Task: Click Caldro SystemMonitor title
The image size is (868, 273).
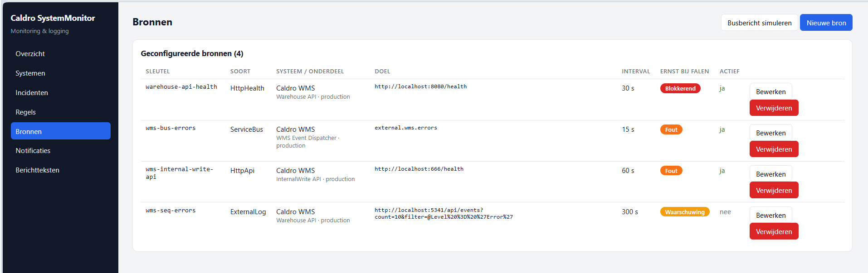Action: coord(53,18)
